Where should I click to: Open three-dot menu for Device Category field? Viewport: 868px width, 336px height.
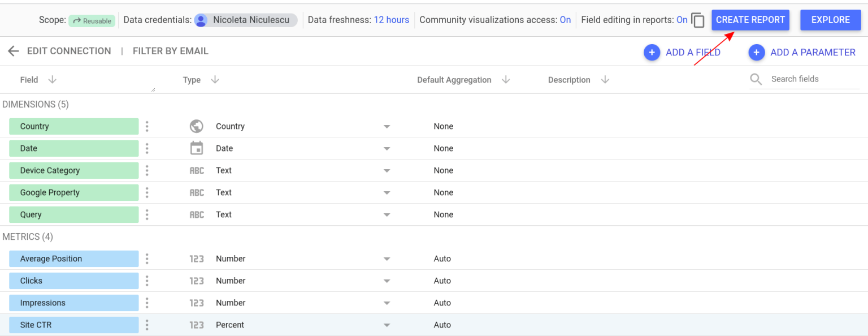tap(147, 170)
